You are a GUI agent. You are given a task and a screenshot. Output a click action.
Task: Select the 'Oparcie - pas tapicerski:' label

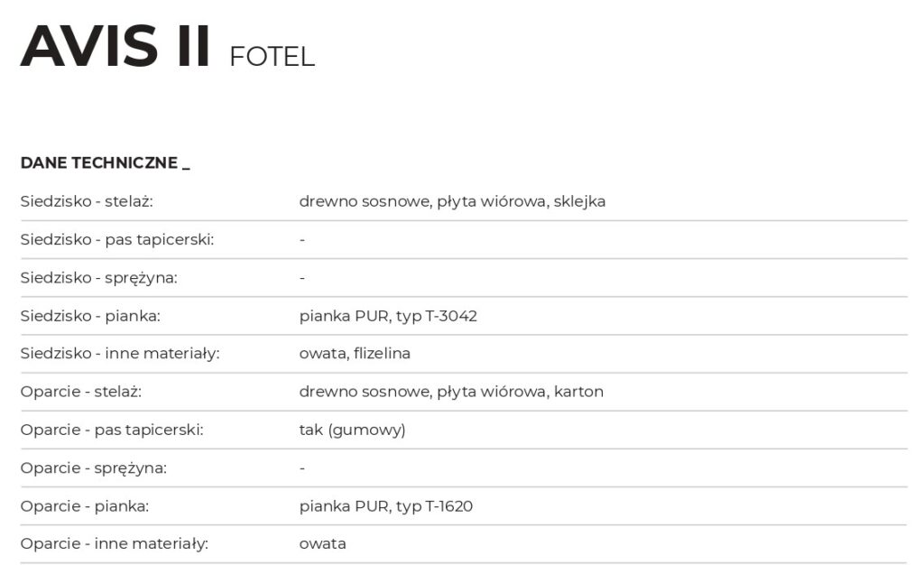tap(112, 430)
